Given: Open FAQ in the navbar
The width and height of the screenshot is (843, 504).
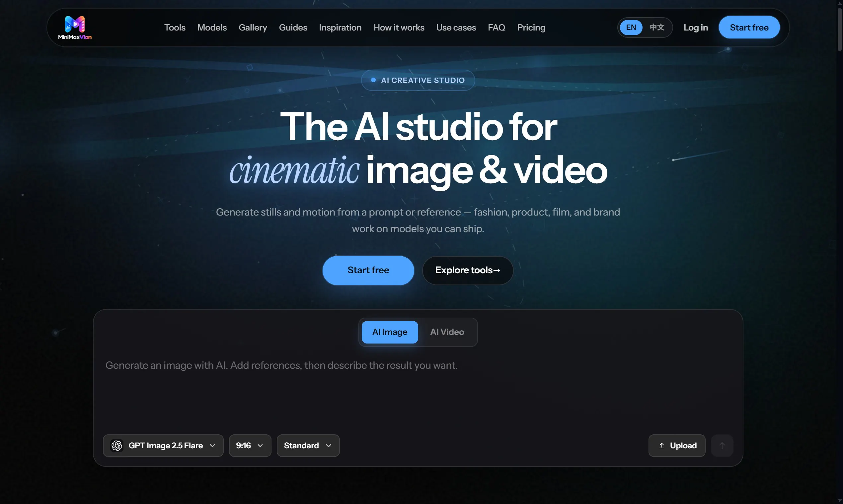Looking at the screenshot, I should click(496, 28).
